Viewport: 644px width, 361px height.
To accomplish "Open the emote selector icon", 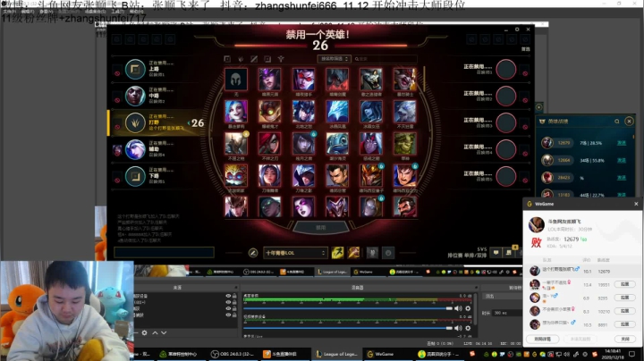I will 388,253.
